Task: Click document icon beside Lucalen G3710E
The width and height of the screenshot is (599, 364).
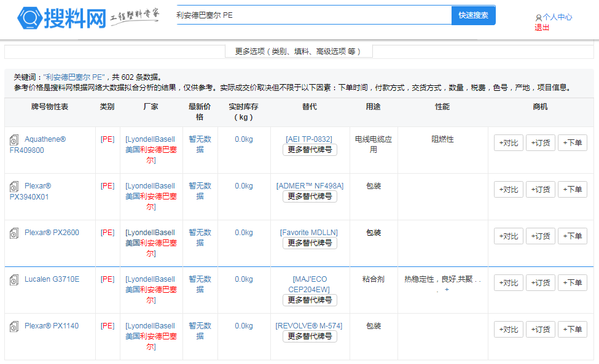Action: 14,281
